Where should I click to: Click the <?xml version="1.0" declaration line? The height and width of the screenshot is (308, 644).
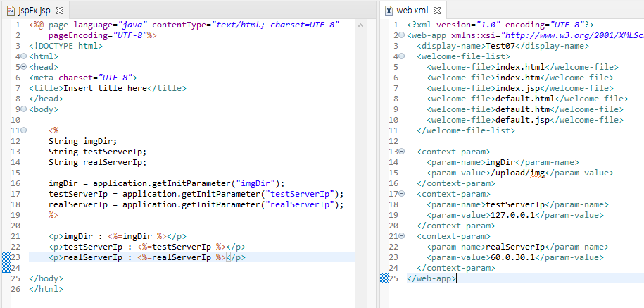pyautogui.click(x=500, y=25)
